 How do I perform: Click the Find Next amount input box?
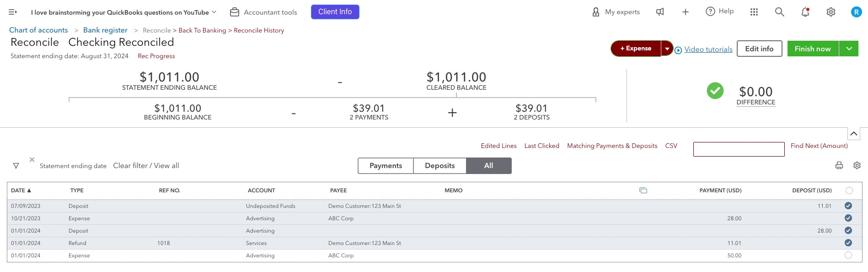tap(739, 149)
